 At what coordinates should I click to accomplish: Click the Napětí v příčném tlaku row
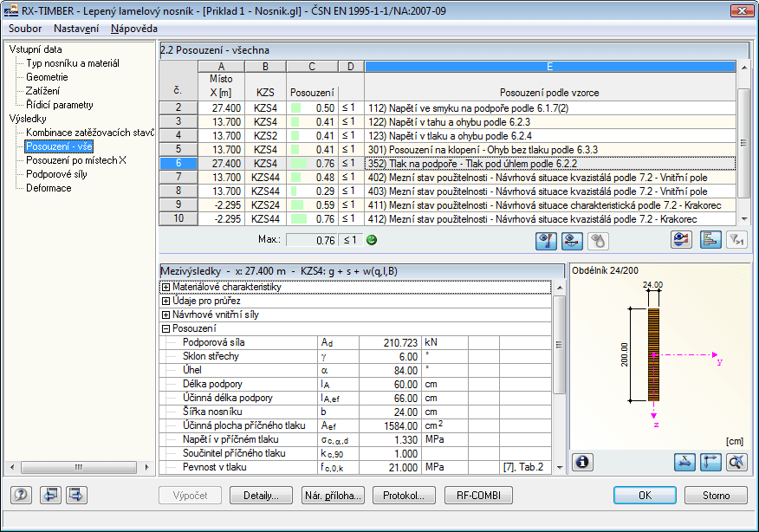click(355, 439)
